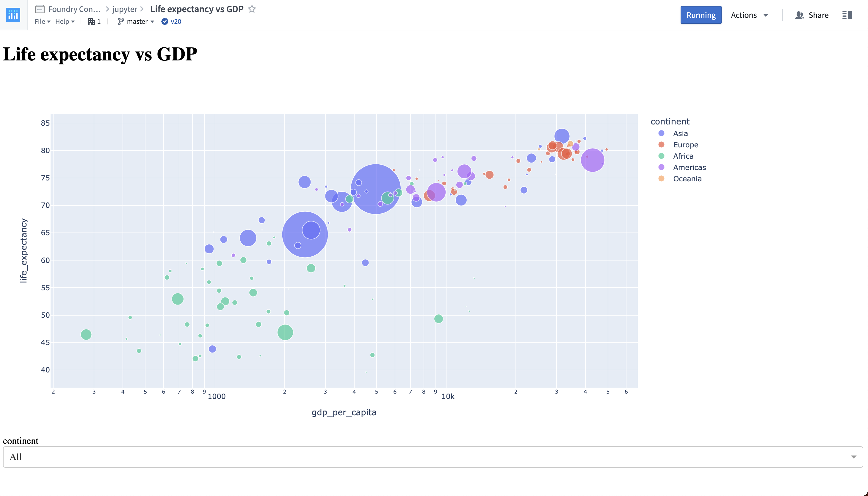868x496 pixels.
Task: Click the blue app logo icon
Action: pos(13,15)
